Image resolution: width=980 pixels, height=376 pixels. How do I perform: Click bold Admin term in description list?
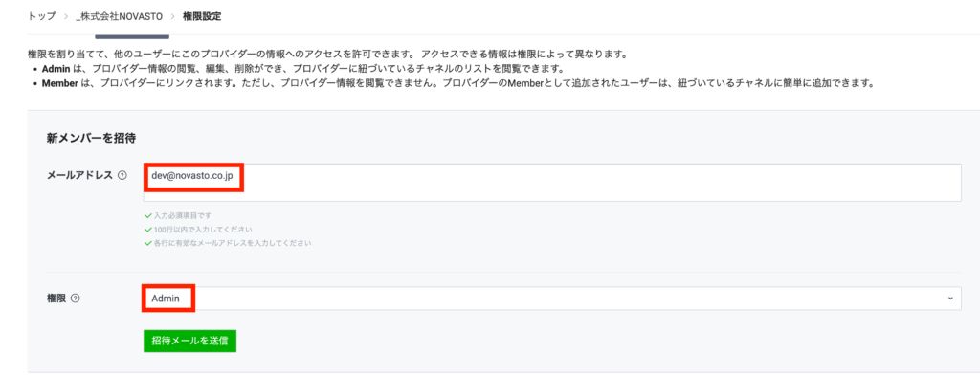55,69
